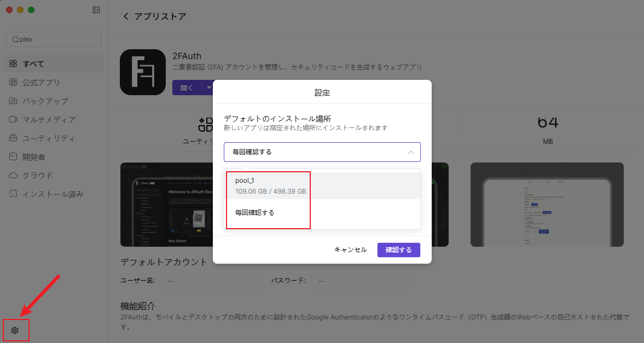Click the back arrow beside アプリストア
Image resolution: width=644 pixels, height=343 pixels.
point(126,16)
